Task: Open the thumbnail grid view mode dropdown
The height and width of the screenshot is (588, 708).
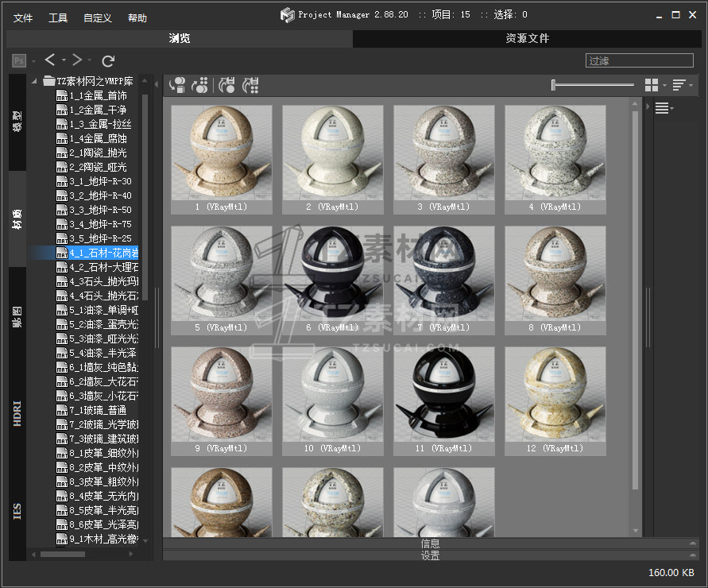Action: point(655,85)
